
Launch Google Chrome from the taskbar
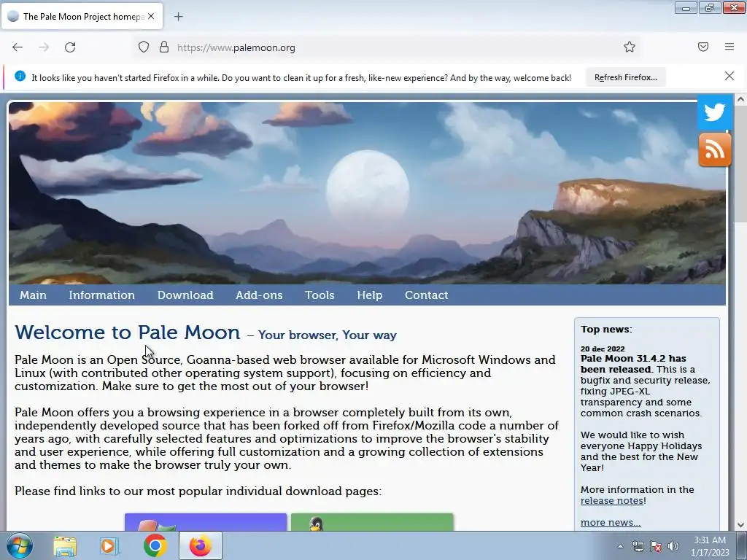pyautogui.click(x=155, y=545)
